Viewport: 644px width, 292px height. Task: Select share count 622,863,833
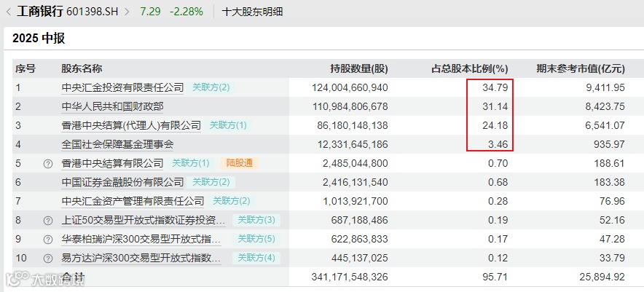coord(359,239)
